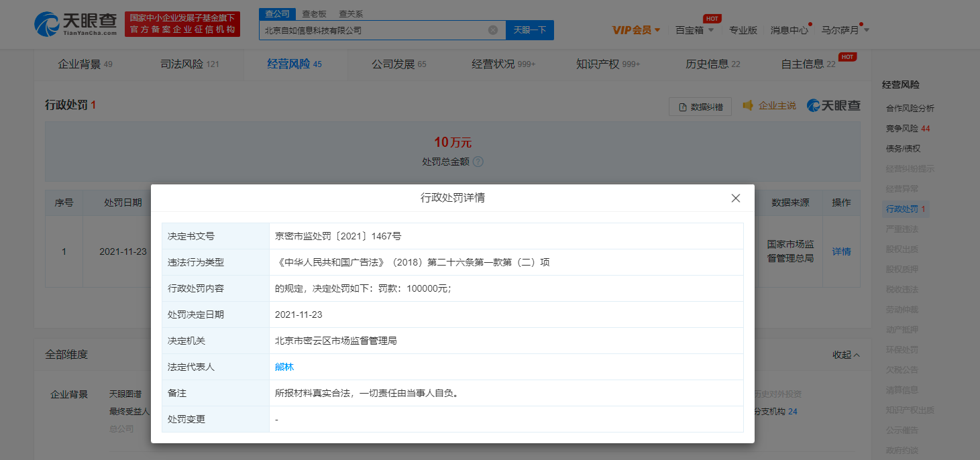Close the 行政处罚详情 dialog
The height and width of the screenshot is (460, 980).
tap(735, 198)
